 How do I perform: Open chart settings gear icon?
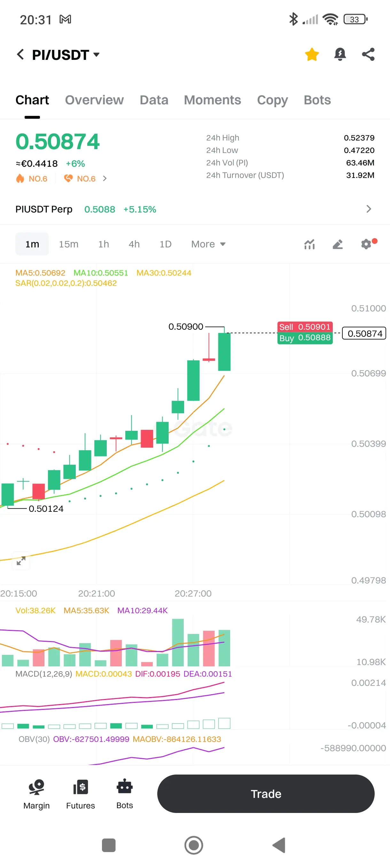(x=366, y=244)
